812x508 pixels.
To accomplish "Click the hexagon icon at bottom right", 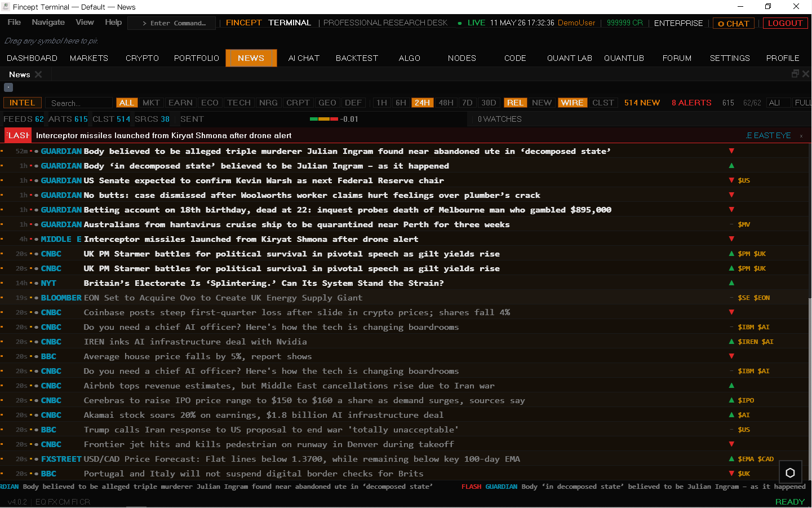I will click(x=790, y=472).
